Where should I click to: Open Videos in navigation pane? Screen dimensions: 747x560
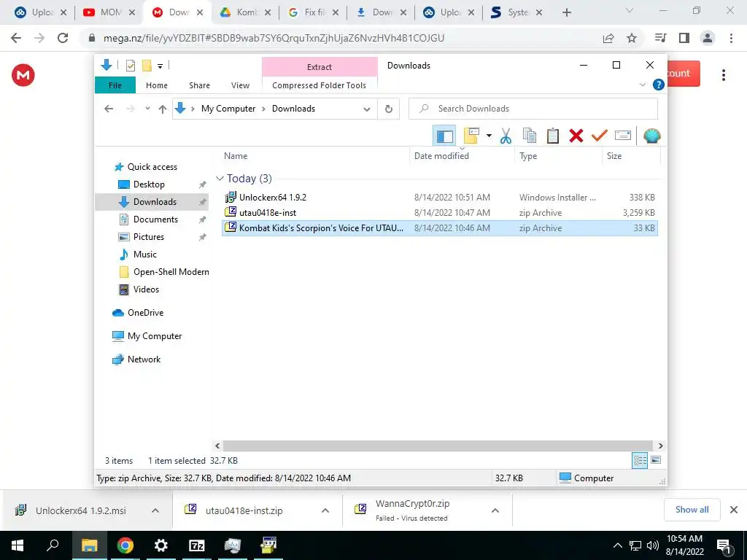pyautogui.click(x=146, y=289)
